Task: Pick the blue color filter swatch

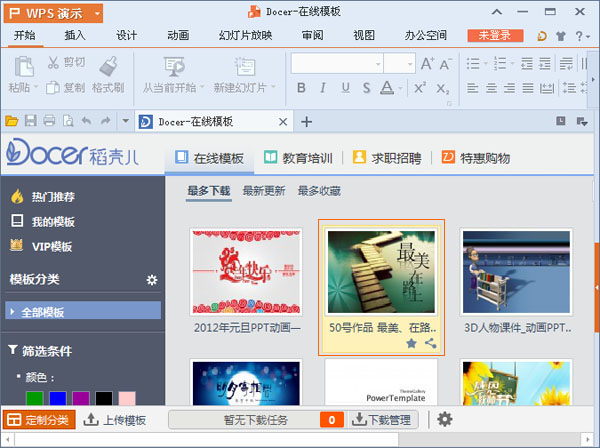Action: (58, 398)
